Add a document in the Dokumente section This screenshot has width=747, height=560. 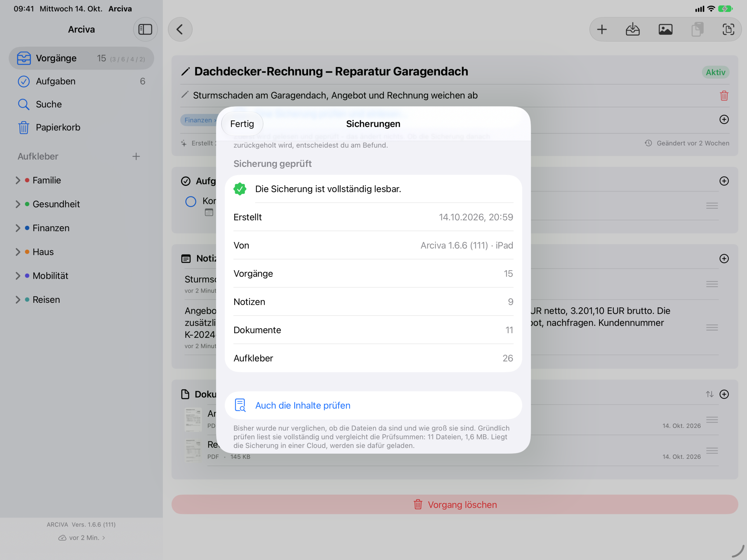point(724,394)
